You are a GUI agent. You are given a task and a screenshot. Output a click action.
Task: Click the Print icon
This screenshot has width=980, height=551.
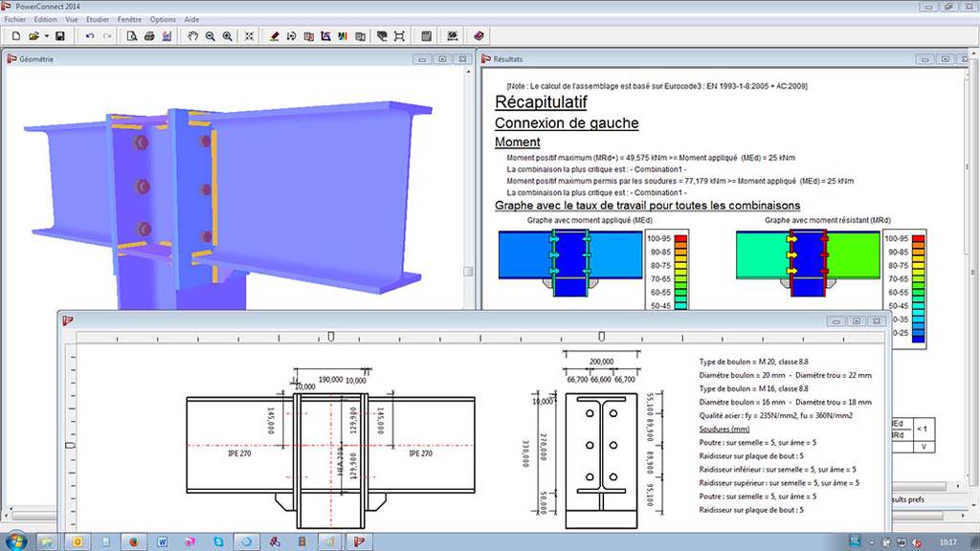pyautogui.click(x=149, y=36)
